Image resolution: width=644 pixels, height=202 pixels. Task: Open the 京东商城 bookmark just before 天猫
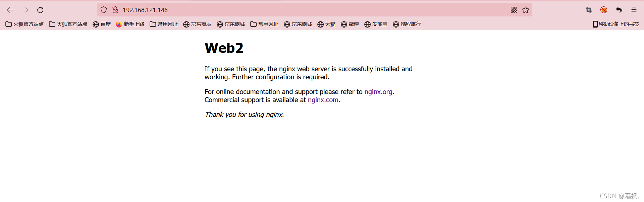[298, 24]
